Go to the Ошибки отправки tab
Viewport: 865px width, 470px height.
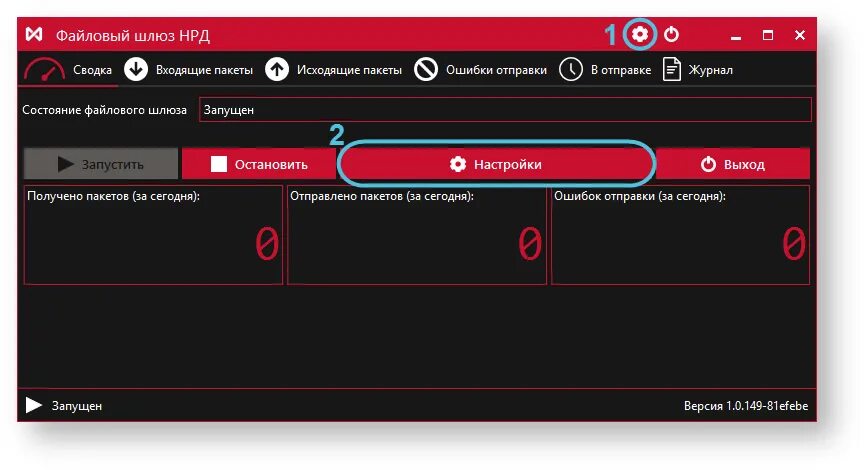tap(480, 70)
